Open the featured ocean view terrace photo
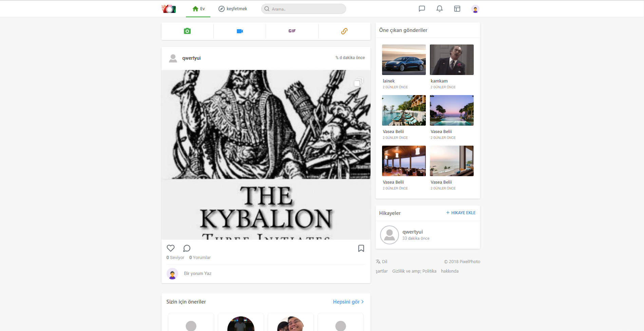Viewport: 644px width, 331px height. 452,161
